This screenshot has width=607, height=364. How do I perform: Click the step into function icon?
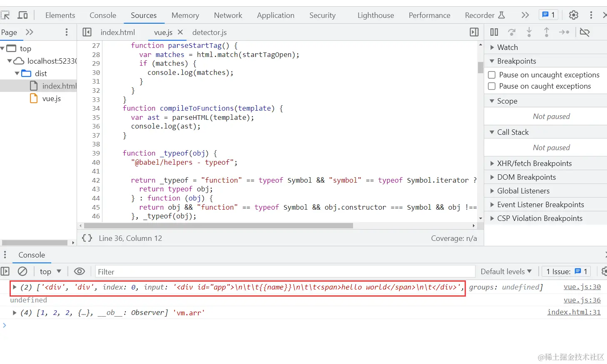[529, 32]
